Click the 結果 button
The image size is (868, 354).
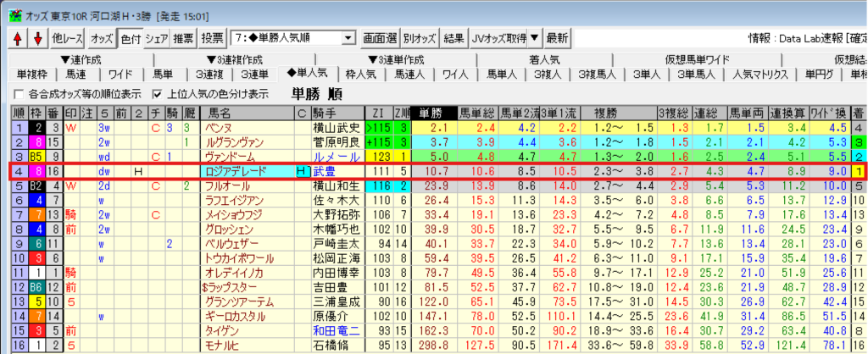pos(453,38)
